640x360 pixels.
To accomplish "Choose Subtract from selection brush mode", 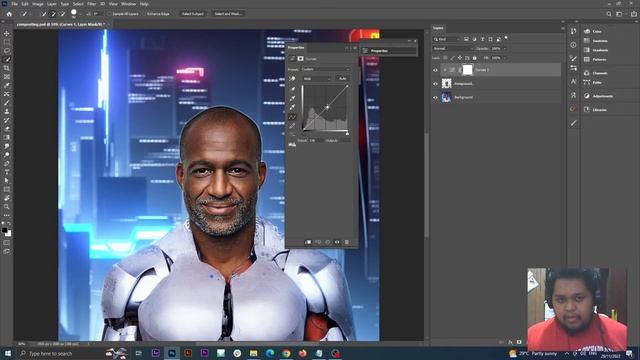I will click(x=63, y=14).
